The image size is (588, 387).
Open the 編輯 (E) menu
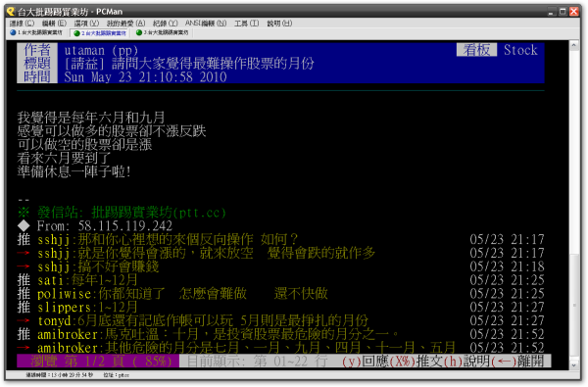(54, 24)
